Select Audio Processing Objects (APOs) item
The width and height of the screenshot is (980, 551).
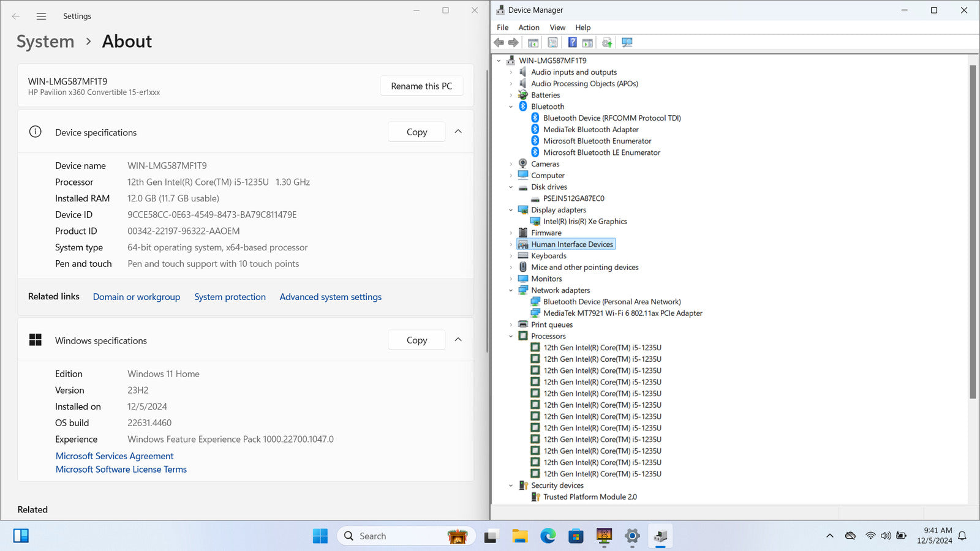coord(584,84)
